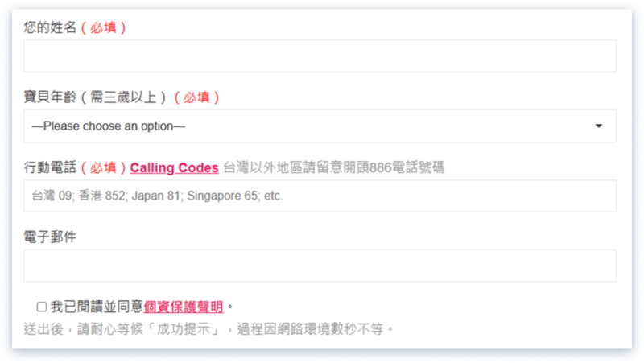Click the 您的姓名 text input field
The height and width of the screenshot is (363, 644).
(x=320, y=56)
